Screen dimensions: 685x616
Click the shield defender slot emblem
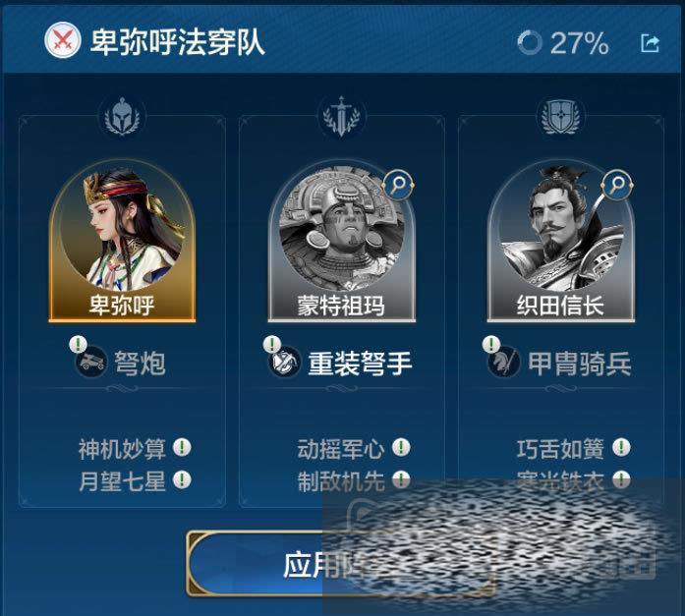coord(560,117)
